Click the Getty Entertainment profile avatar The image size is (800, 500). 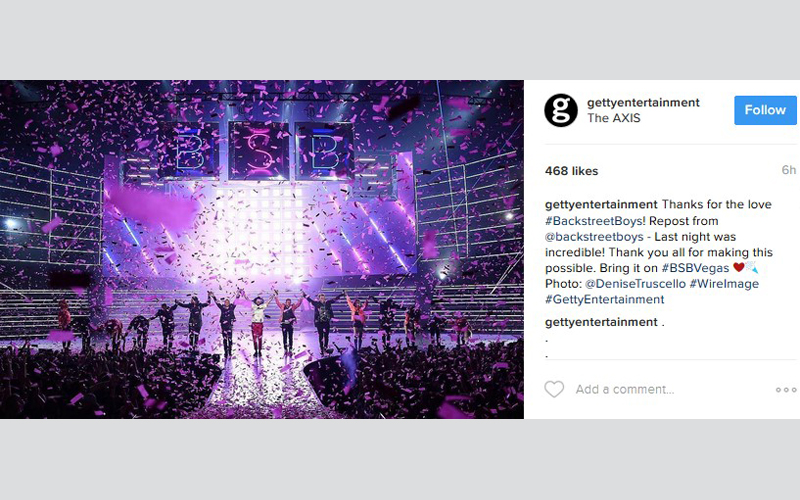(561, 110)
